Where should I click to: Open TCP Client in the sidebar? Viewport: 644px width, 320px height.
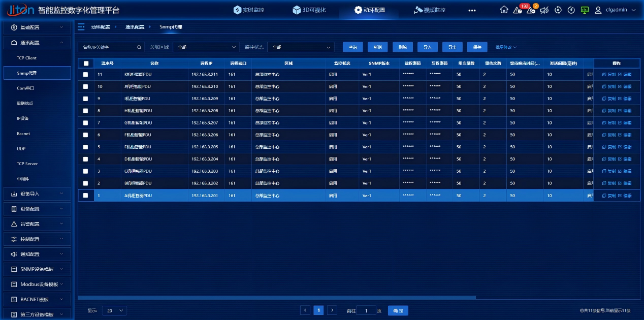click(27, 58)
